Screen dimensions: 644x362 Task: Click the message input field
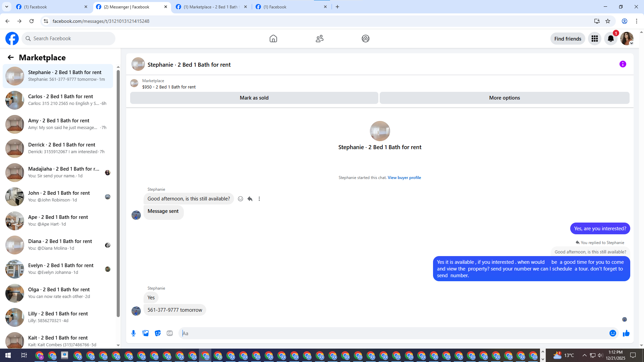coord(394,333)
